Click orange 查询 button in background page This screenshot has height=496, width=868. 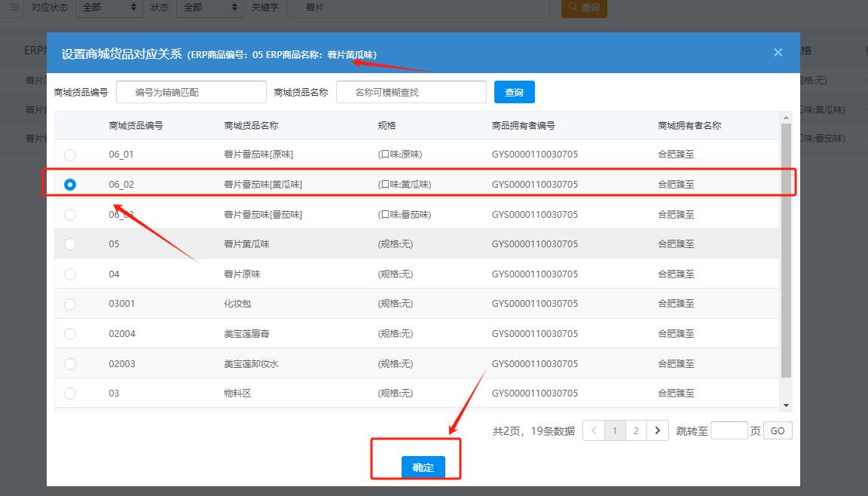[x=584, y=8]
